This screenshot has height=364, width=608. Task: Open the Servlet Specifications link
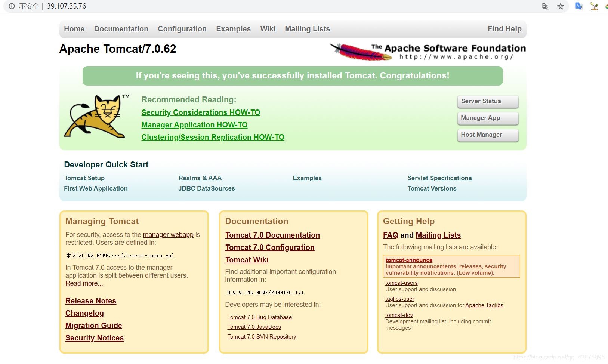[439, 178]
